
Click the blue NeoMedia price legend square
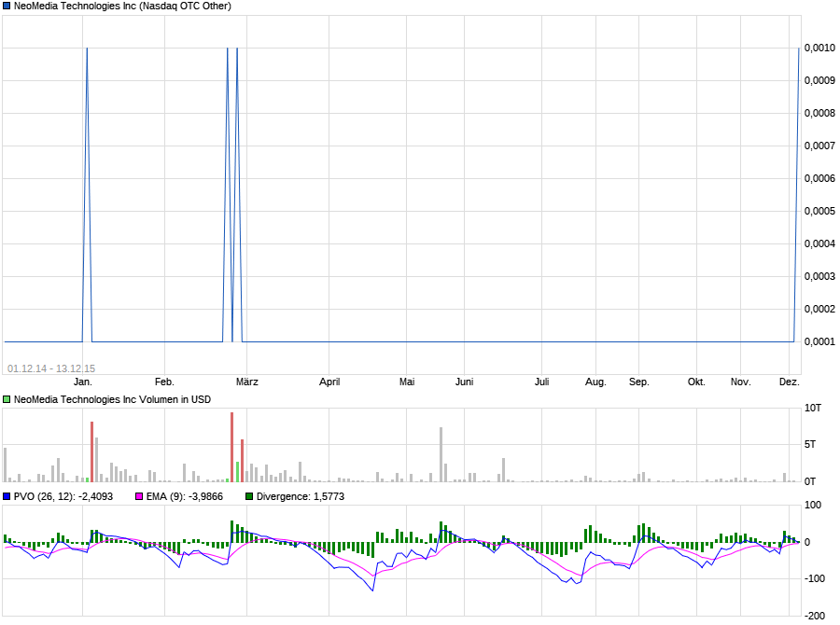point(7,7)
